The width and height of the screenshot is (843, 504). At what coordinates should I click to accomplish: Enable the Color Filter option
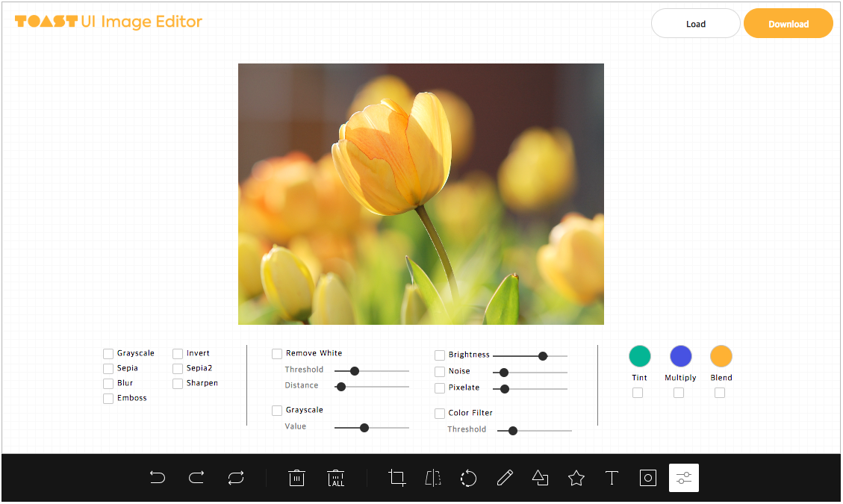pos(440,413)
